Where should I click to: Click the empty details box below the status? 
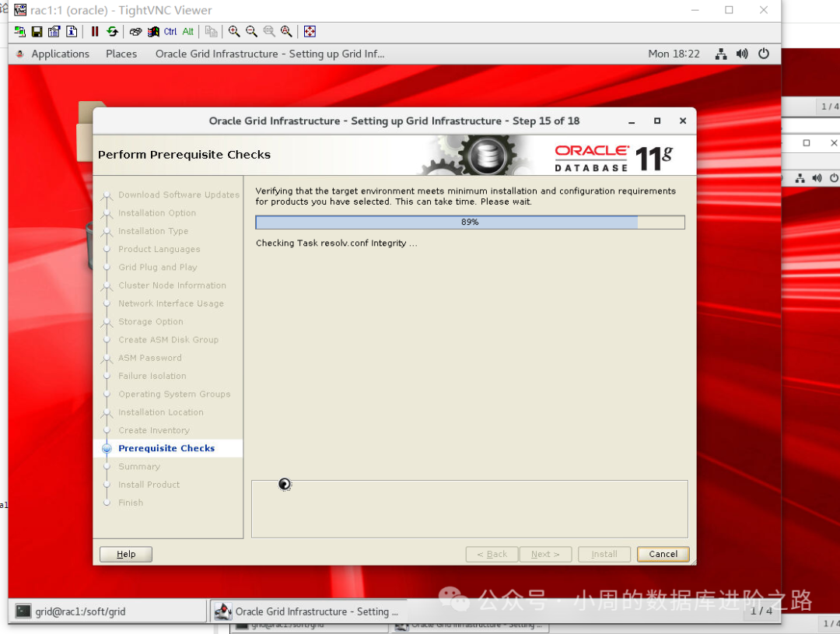[469, 509]
